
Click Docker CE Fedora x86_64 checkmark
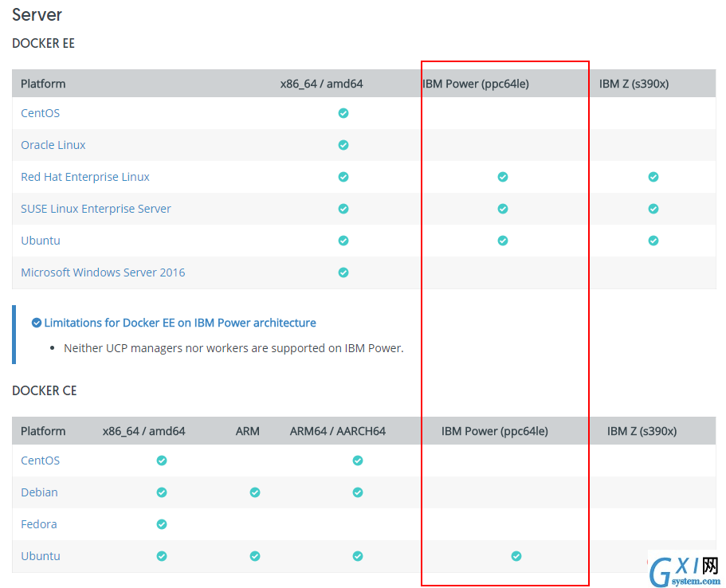click(x=162, y=524)
